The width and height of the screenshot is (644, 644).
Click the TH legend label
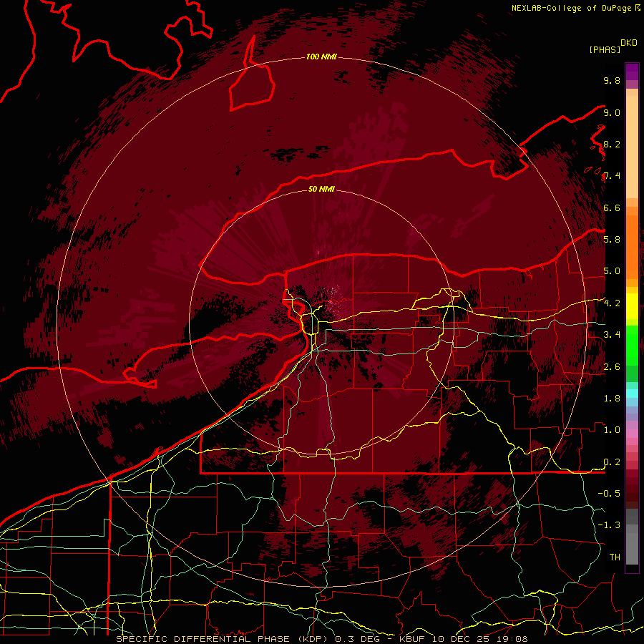coord(615,557)
